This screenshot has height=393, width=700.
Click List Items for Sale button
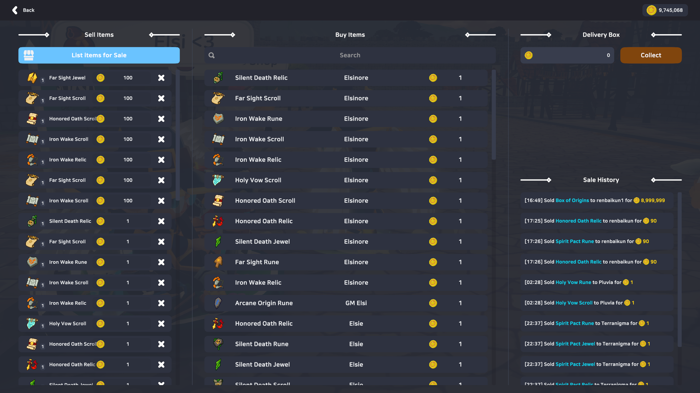[99, 55]
